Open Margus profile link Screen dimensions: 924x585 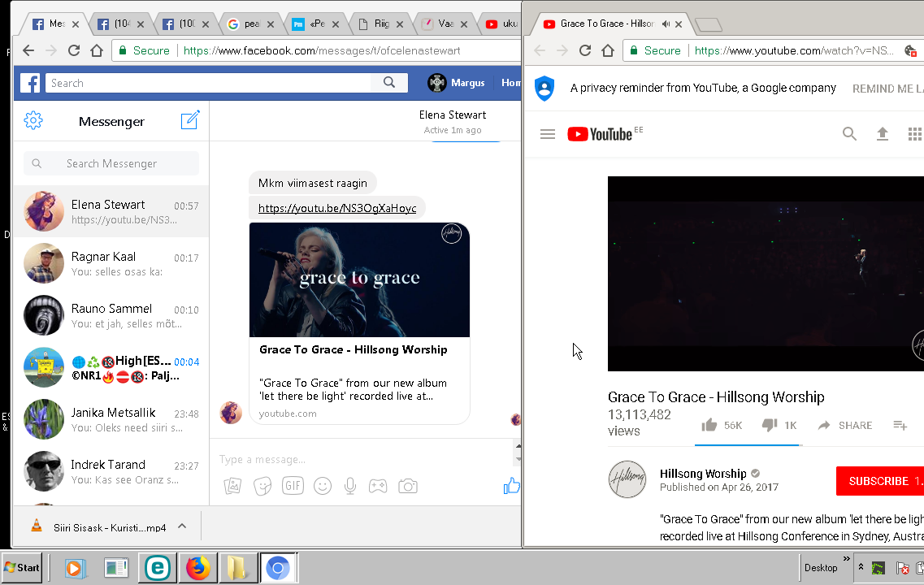(x=456, y=83)
